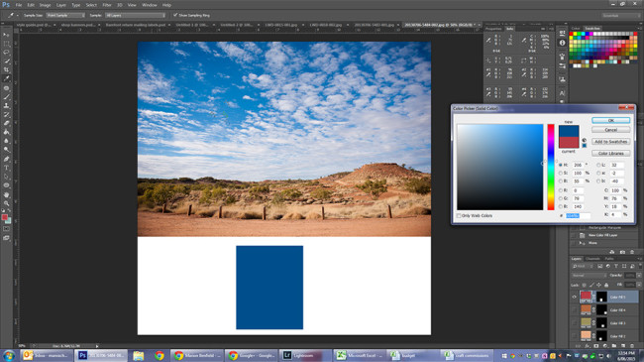Enable Only Web Colors checkbox

pyautogui.click(x=459, y=215)
